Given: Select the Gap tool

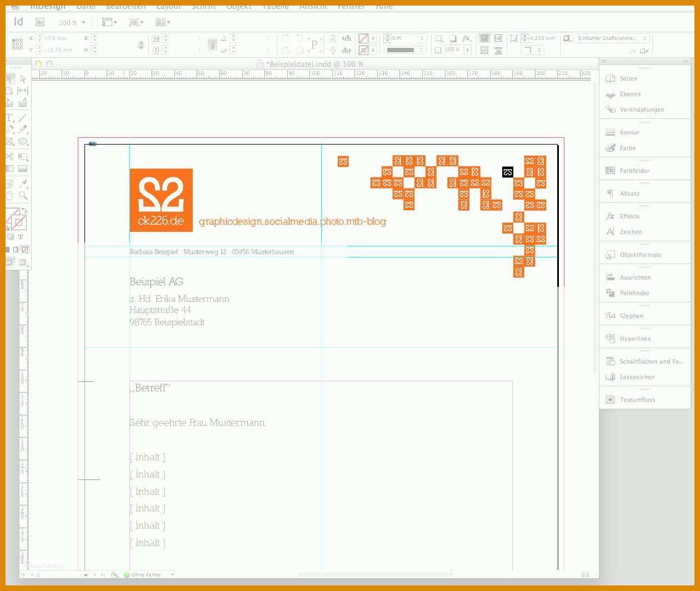Looking at the screenshot, I should (x=23, y=91).
